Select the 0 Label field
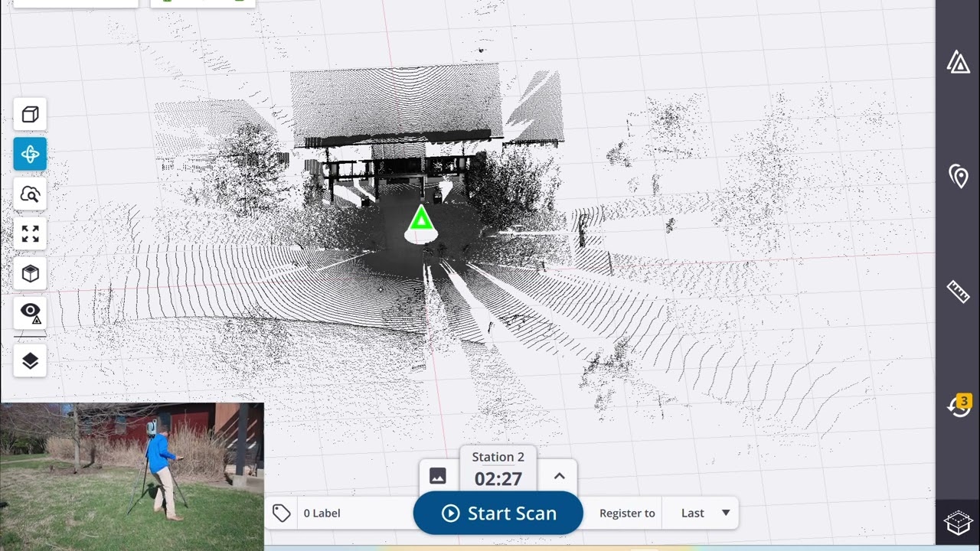 [354, 514]
